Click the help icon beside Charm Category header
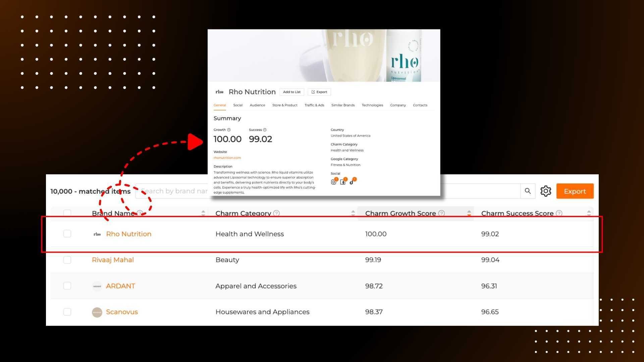The height and width of the screenshot is (362, 644). click(x=276, y=213)
